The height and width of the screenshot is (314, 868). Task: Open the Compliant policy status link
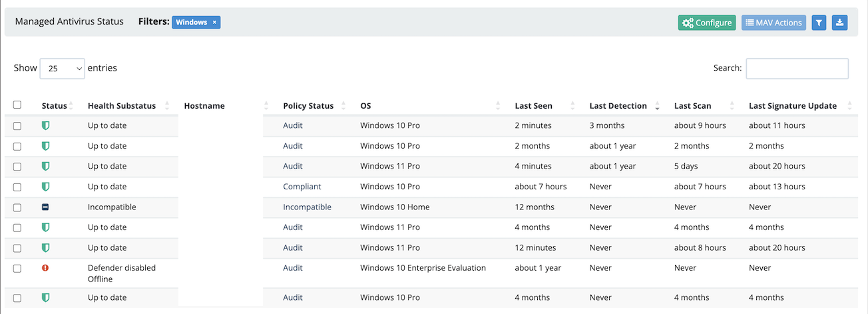pos(302,187)
